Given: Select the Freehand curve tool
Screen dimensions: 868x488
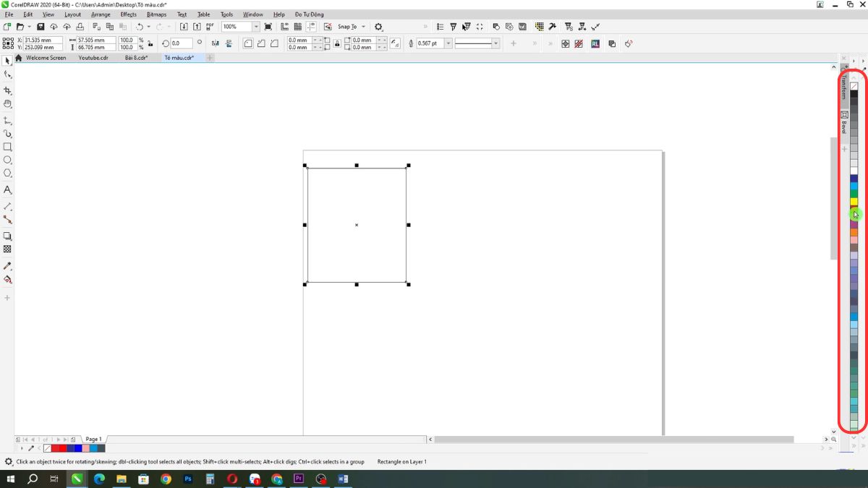Looking at the screenshot, I should tap(7, 121).
